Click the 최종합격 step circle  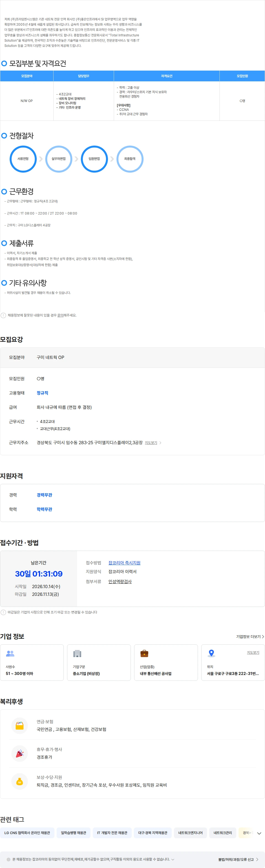130,159
